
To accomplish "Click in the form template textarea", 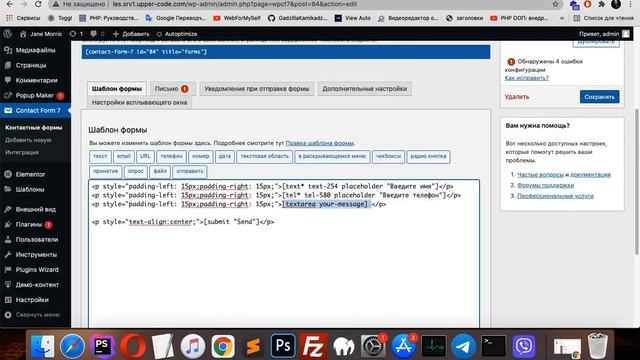I will tap(284, 253).
